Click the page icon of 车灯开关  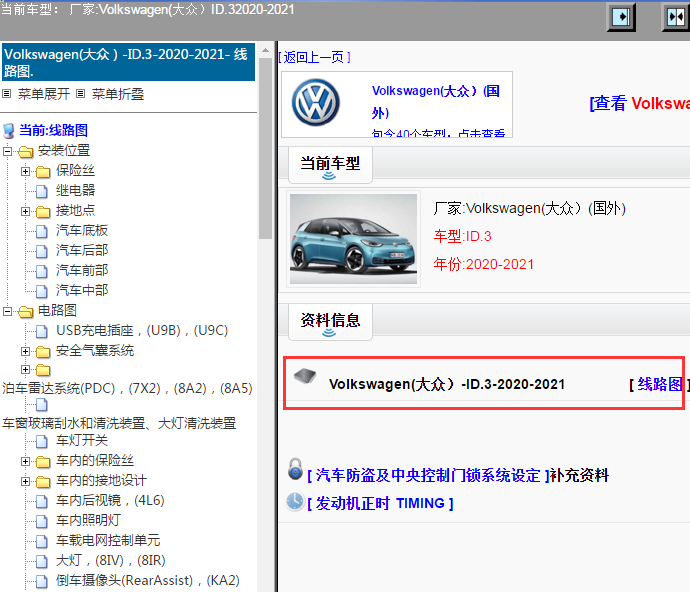(x=42, y=441)
